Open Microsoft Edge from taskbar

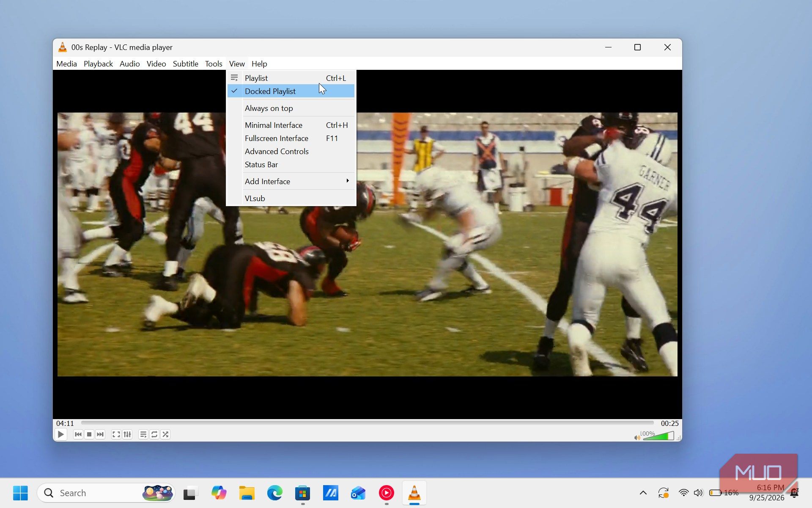(x=274, y=493)
